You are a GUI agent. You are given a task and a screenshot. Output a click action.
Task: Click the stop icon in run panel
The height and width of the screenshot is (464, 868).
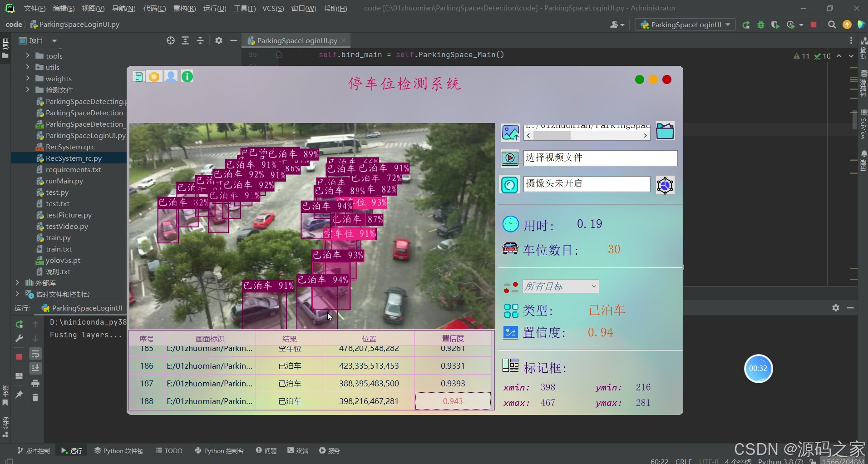[x=19, y=357]
